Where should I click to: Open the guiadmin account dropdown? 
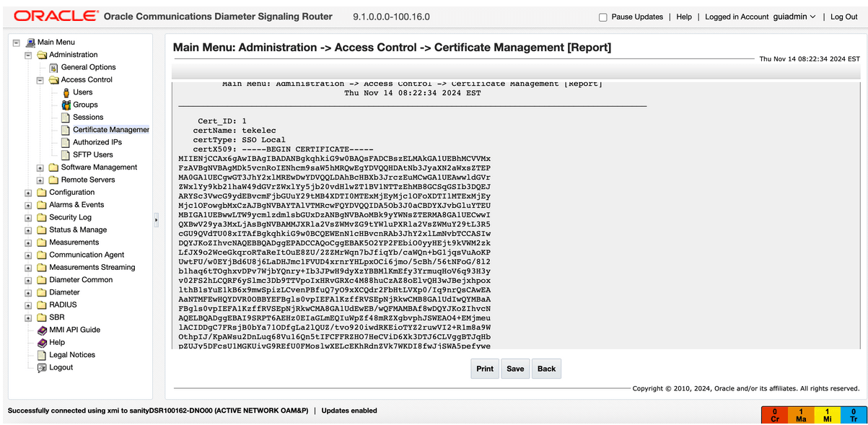pos(794,17)
